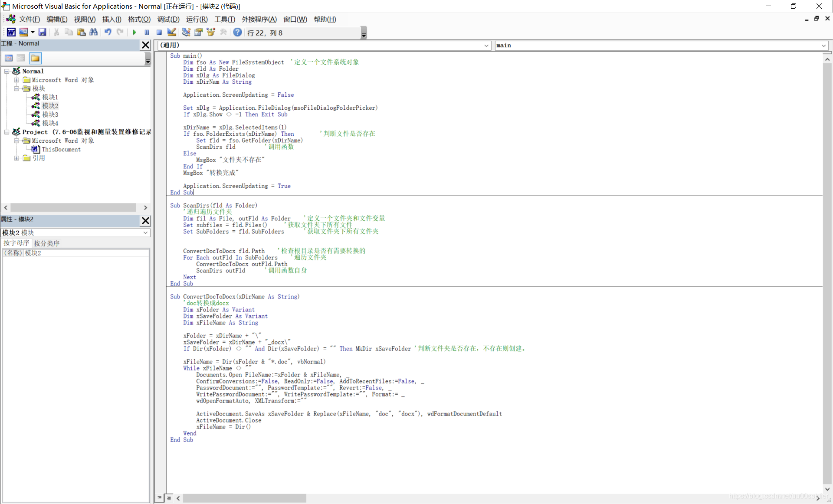
Task: Undo the last edit with the Undo arrow
Action: [108, 32]
